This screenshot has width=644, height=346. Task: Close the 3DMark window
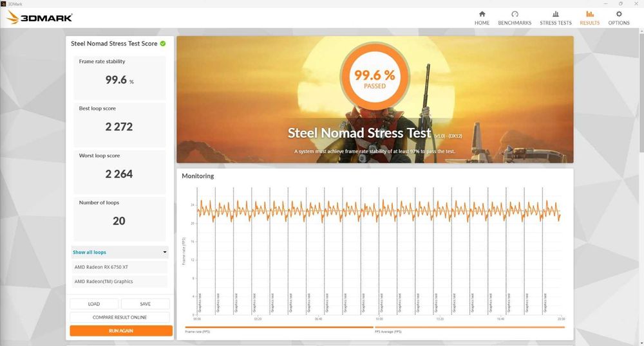[x=636, y=4]
